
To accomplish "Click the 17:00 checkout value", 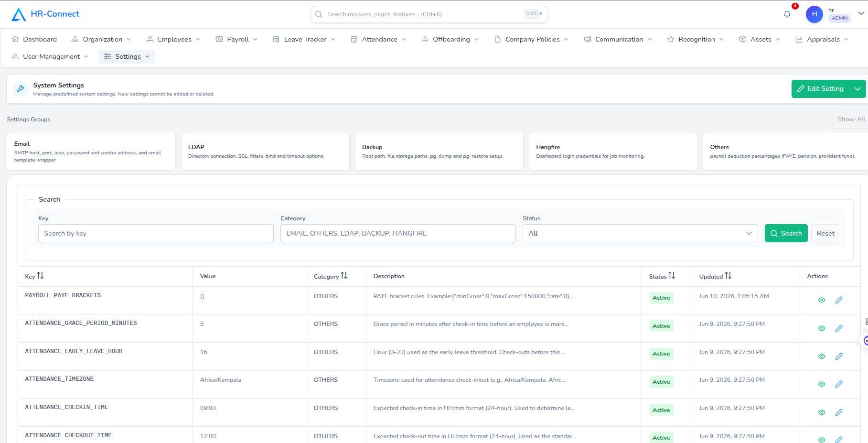I will tap(208, 436).
